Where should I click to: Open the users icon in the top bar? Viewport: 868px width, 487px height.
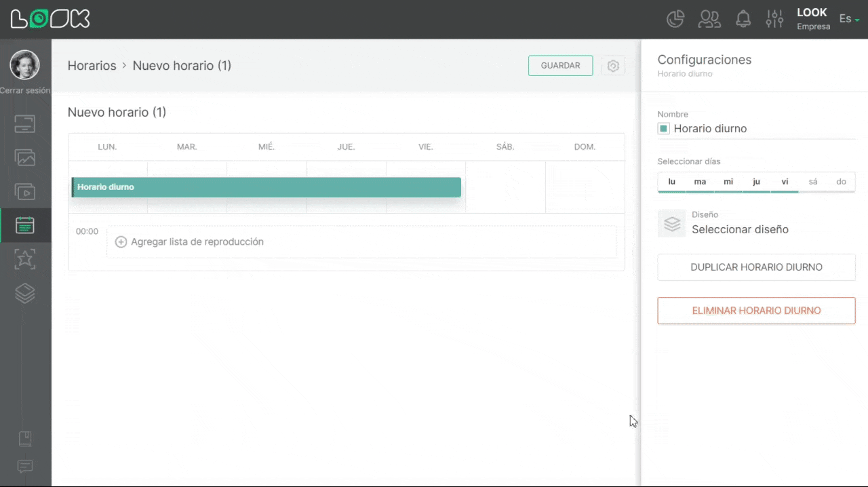709,19
